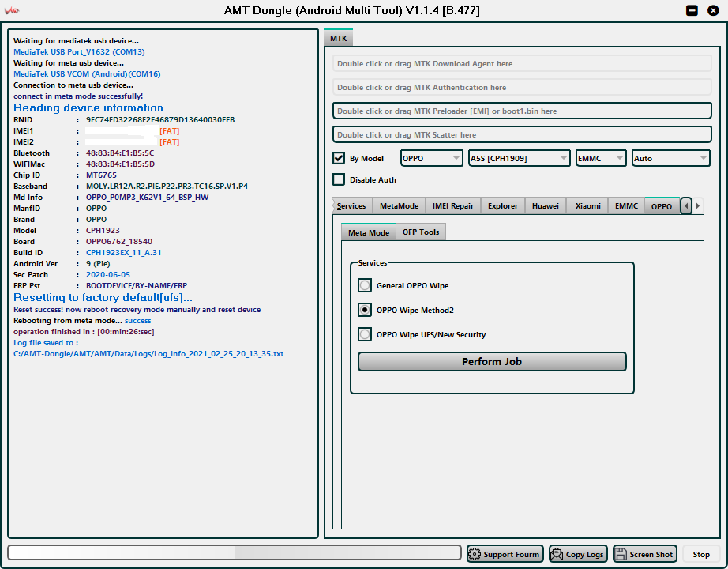Click the bottom progress bar
The image size is (728, 569).
click(235, 552)
